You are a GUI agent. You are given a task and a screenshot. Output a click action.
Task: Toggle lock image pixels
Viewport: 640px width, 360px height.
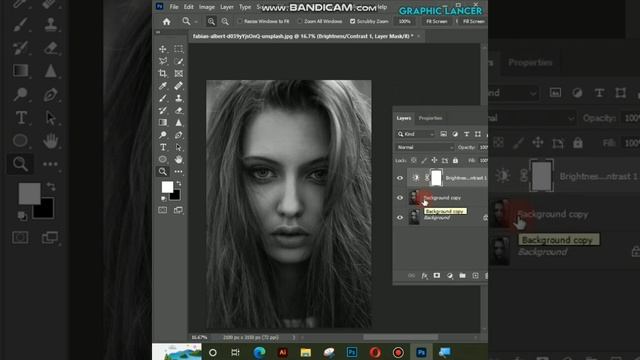coord(424,160)
